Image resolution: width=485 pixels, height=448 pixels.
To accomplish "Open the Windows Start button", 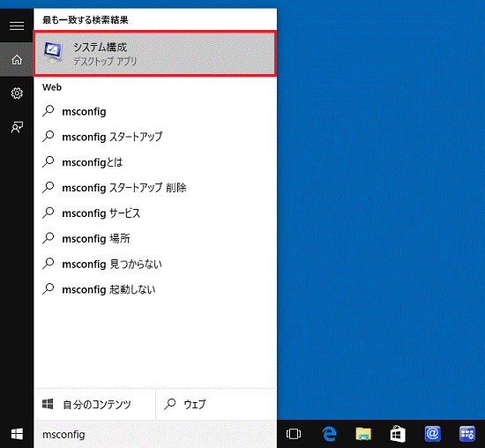I will coord(17,434).
